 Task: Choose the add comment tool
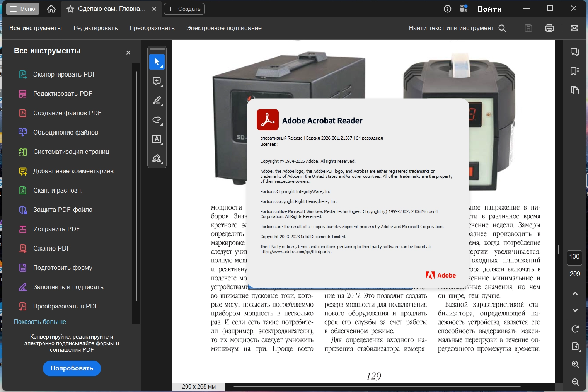click(157, 81)
